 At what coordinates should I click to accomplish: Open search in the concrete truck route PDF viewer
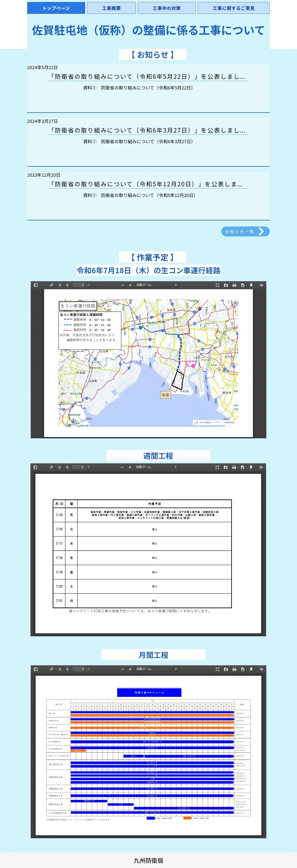[x=51, y=285]
